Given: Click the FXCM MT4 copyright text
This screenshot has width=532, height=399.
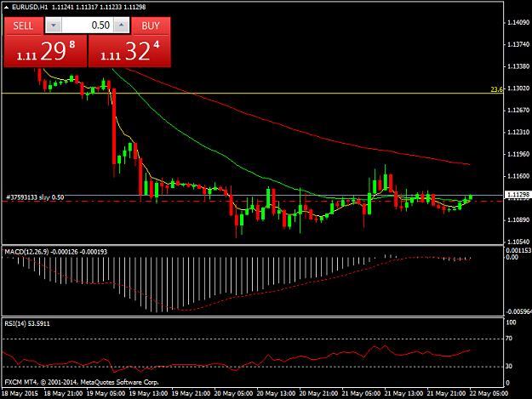Looking at the screenshot, I should 82,382.
